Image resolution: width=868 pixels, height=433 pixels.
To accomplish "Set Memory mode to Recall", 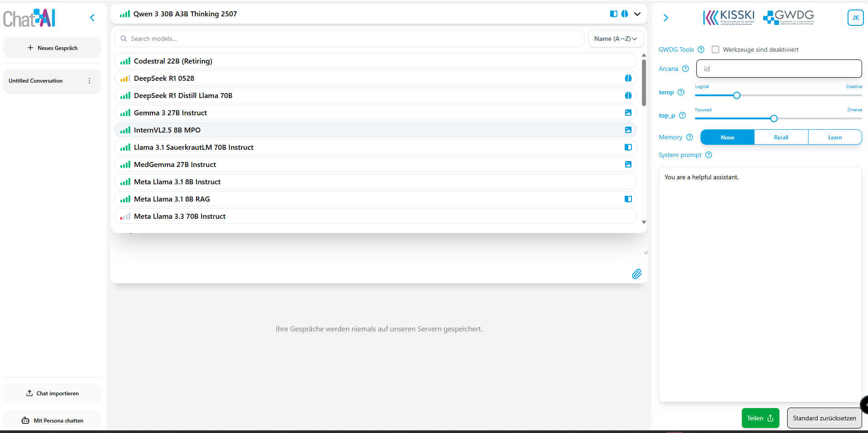I will click(781, 137).
